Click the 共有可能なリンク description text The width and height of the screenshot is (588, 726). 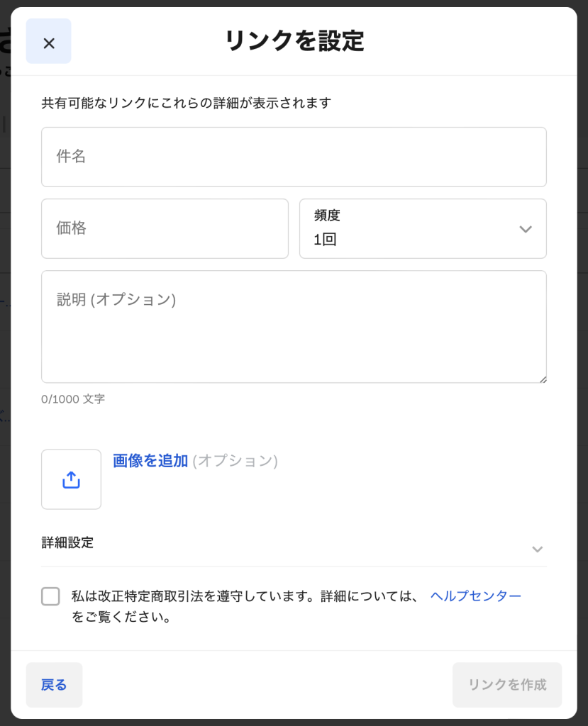pos(186,103)
